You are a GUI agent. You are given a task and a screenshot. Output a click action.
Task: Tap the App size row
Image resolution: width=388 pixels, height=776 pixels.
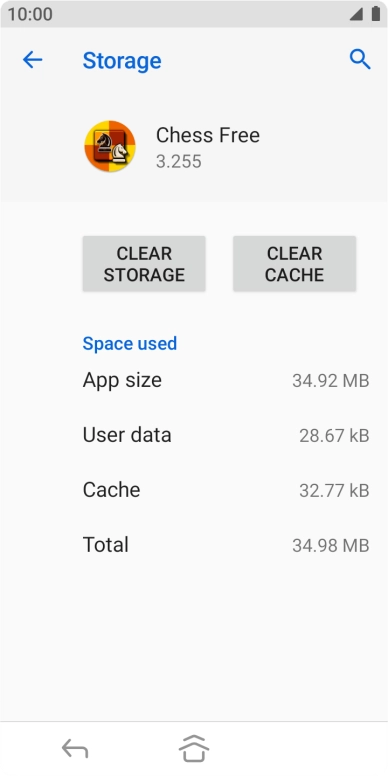pos(226,380)
